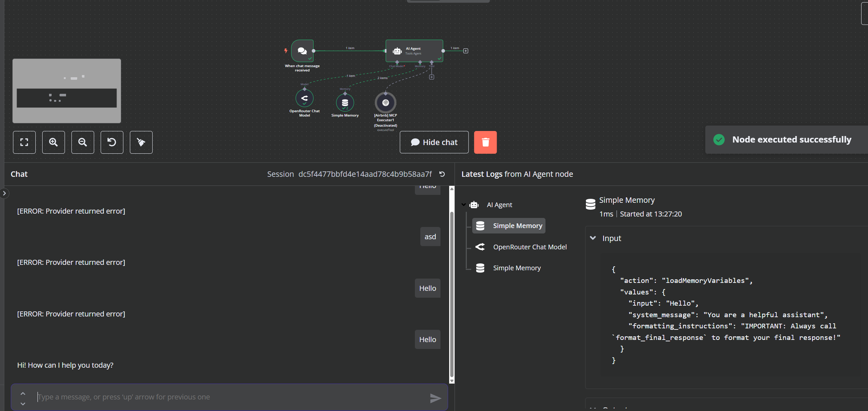Send the chat message
Image resolution: width=868 pixels, height=411 pixels.
pyautogui.click(x=435, y=398)
